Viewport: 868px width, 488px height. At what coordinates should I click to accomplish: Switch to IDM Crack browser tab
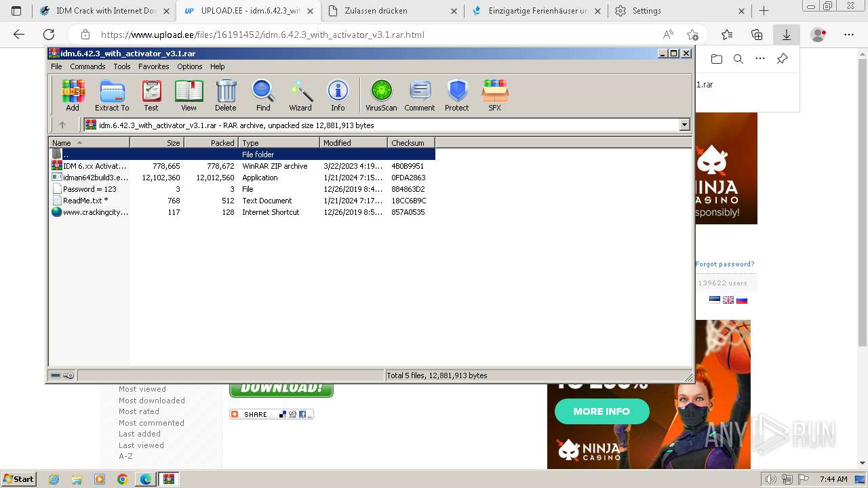click(104, 11)
